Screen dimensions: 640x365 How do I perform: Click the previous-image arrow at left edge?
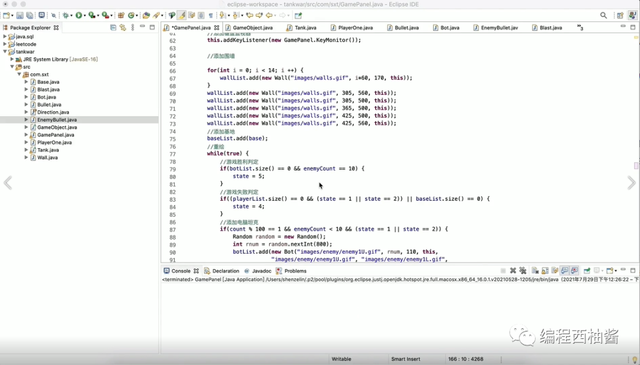[8, 182]
